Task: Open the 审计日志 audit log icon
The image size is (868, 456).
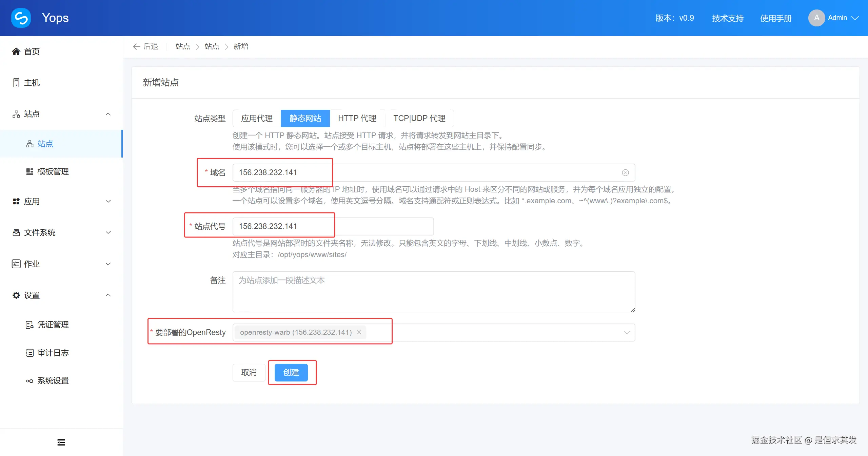Action: click(x=30, y=353)
